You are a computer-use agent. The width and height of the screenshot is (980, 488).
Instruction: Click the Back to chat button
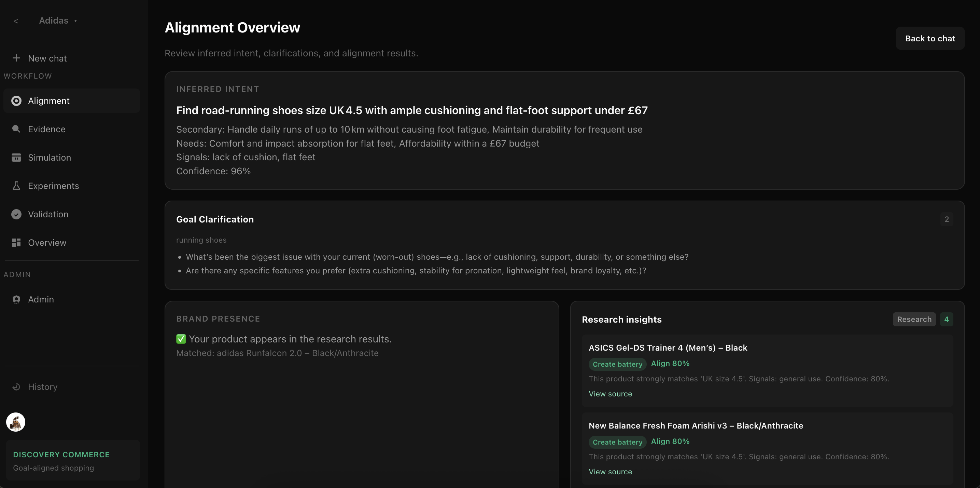(929, 39)
